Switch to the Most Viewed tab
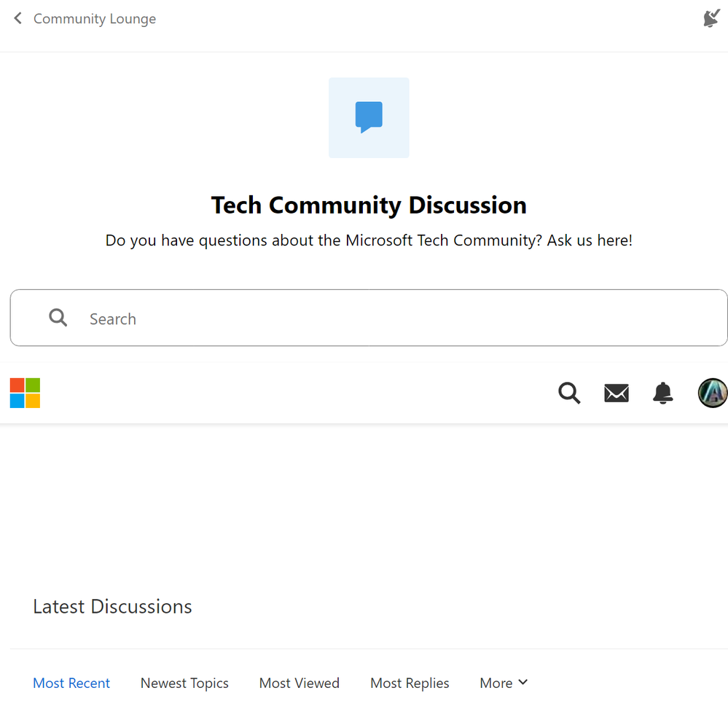This screenshot has height=709, width=728. 300,683
